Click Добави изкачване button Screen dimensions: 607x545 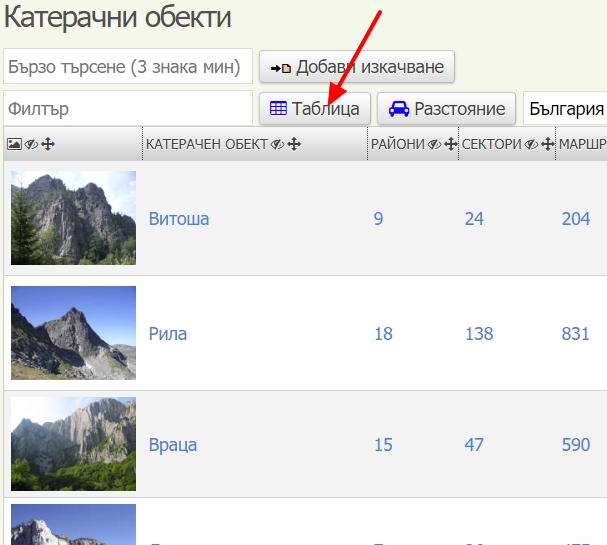tap(357, 67)
